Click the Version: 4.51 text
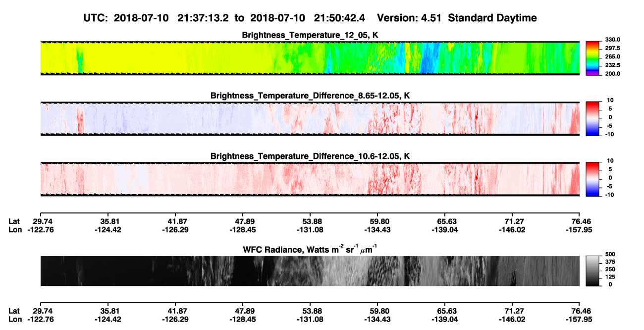Viewport: 644px width, 330px height. click(409, 18)
